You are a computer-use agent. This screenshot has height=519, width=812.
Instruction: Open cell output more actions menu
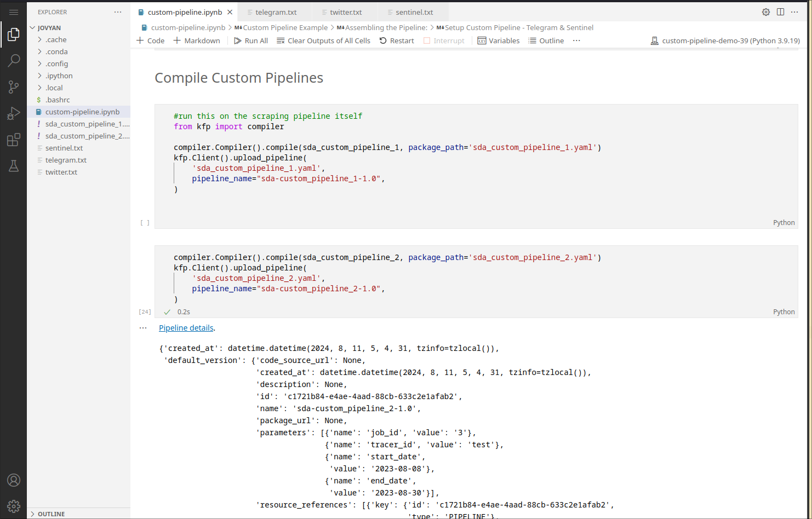[x=143, y=328]
